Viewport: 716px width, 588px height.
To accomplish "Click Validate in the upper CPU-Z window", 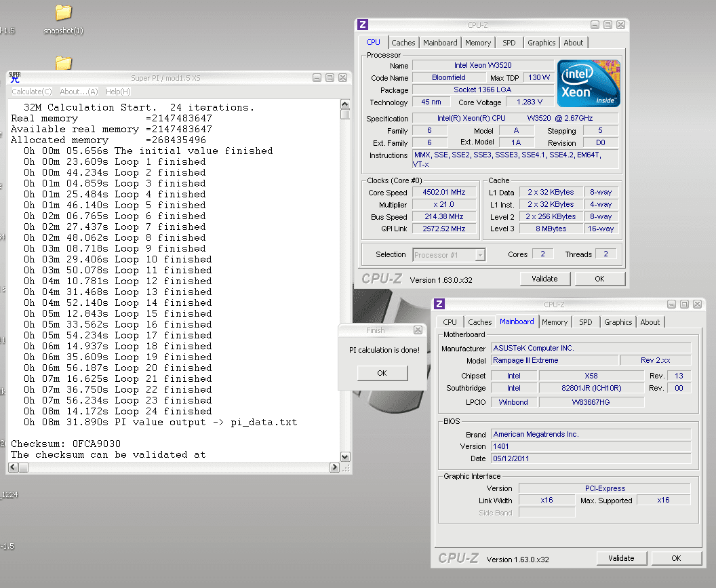I will tap(544, 279).
